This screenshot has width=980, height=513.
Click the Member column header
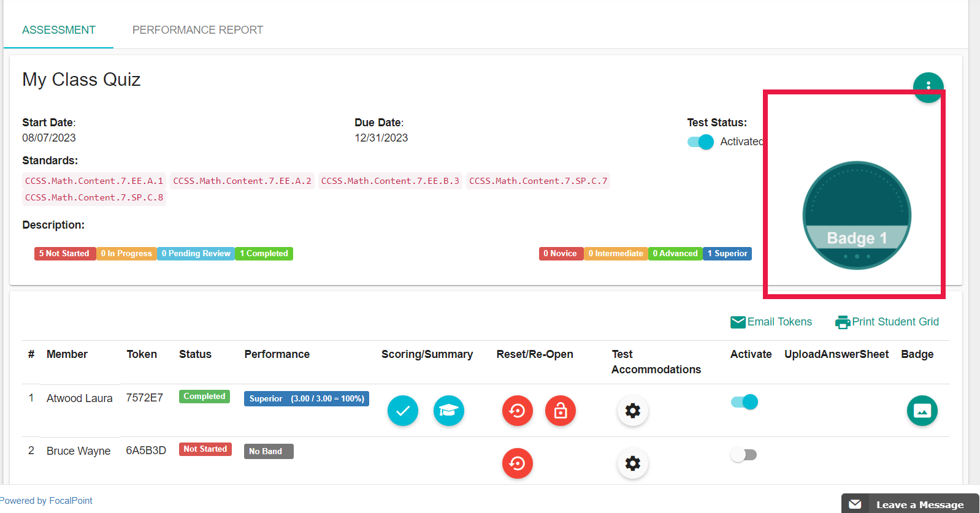point(67,354)
